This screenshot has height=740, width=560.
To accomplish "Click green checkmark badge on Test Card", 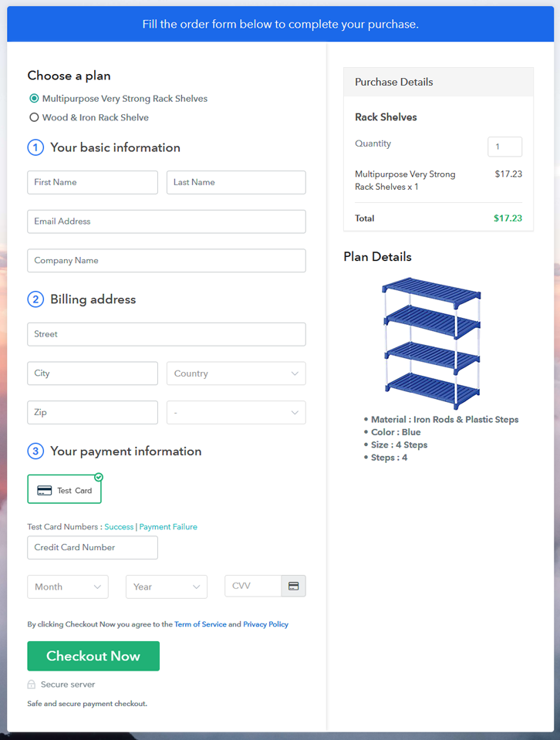I will (99, 477).
